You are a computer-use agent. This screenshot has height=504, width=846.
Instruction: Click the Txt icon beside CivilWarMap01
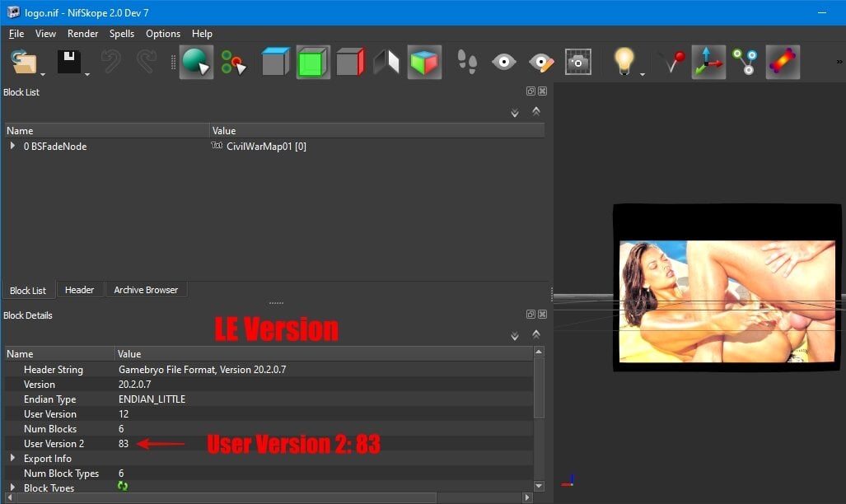217,145
